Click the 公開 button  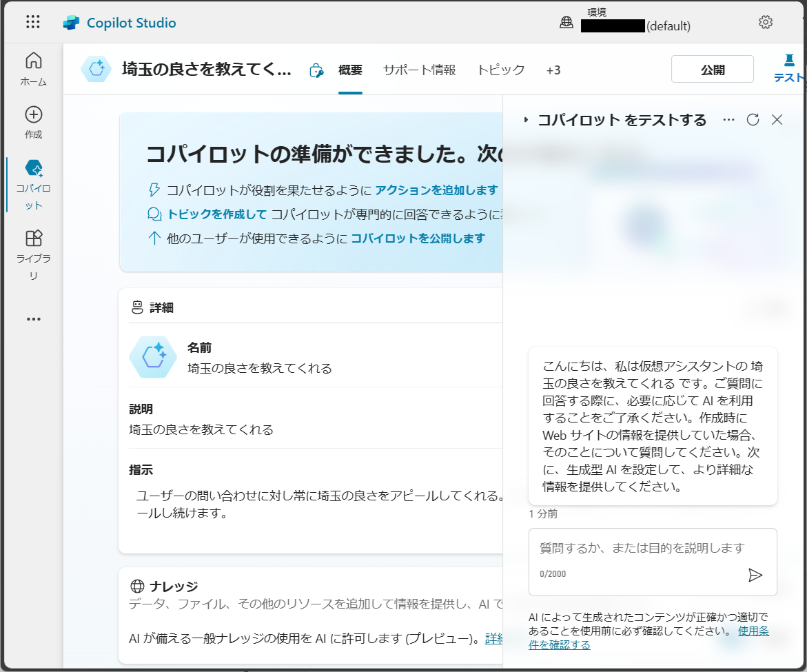(x=713, y=70)
